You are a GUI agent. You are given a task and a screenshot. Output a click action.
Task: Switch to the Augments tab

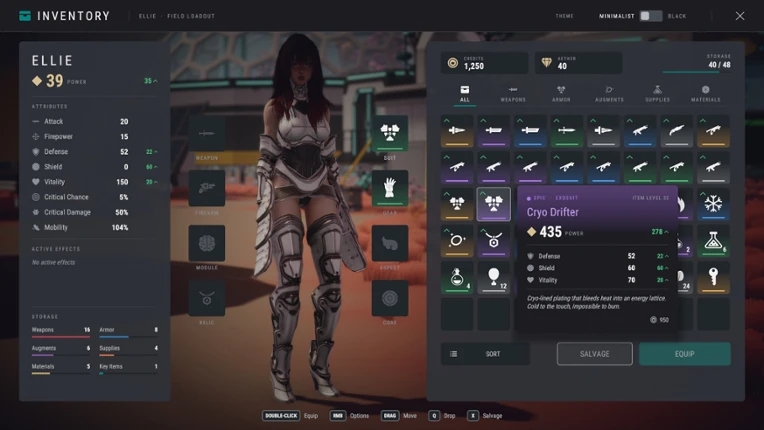click(609, 94)
